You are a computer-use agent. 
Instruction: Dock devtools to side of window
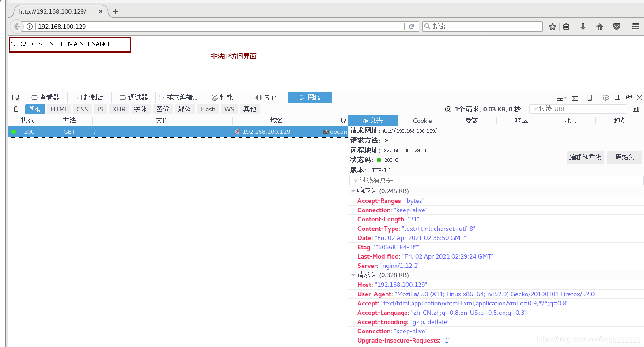tap(617, 98)
